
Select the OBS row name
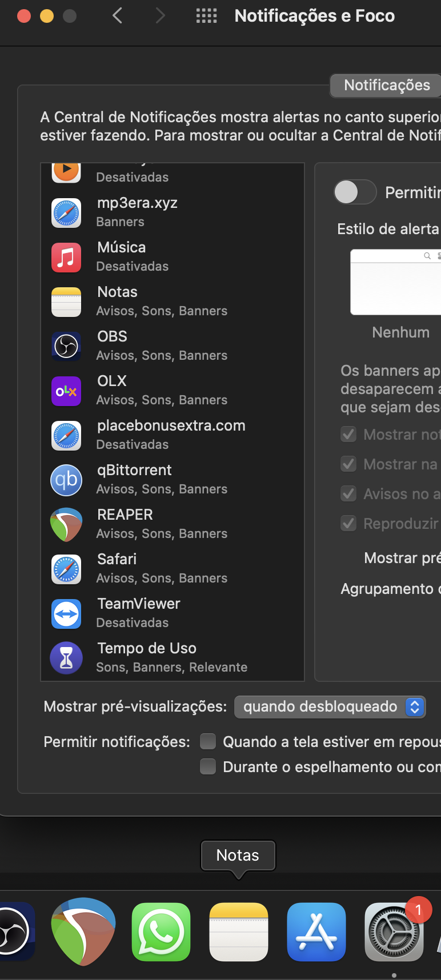[x=113, y=336]
